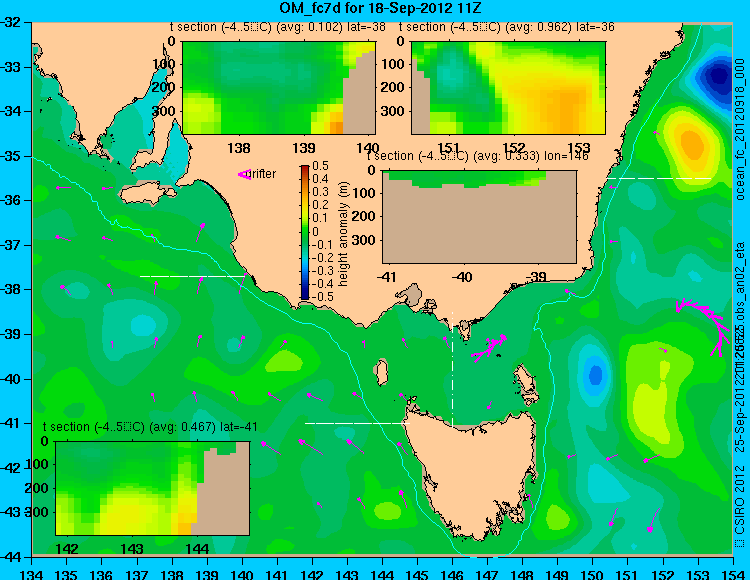Click King Island in western Bass Strait
The image size is (750, 580).
pyautogui.click(x=381, y=372)
